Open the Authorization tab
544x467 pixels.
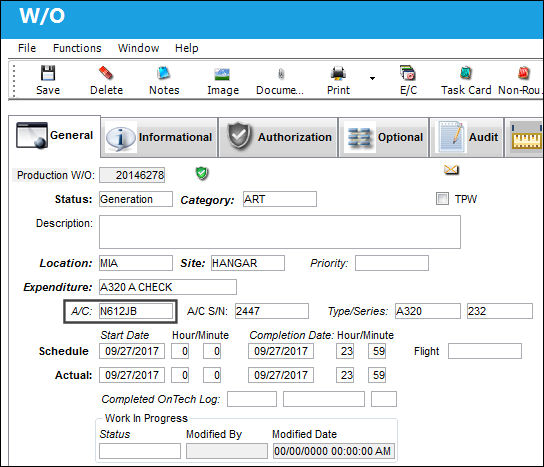tap(279, 137)
